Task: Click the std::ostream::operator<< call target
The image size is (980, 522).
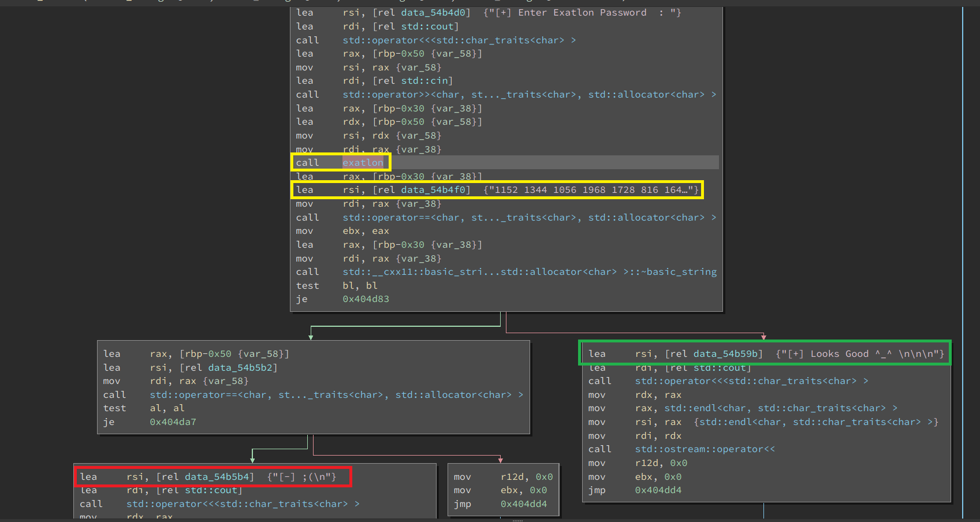Action: tap(705, 449)
